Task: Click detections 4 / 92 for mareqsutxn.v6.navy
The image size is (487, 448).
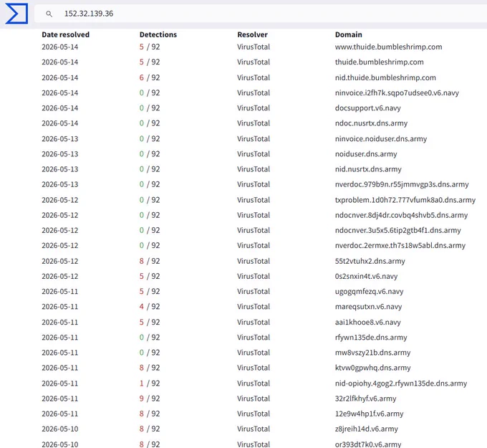Action: click(x=150, y=308)
